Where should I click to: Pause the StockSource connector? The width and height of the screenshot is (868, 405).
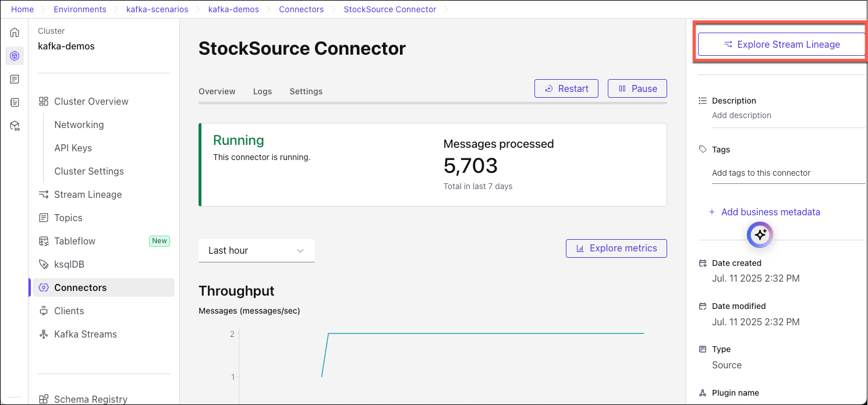(x=637, y=88)
